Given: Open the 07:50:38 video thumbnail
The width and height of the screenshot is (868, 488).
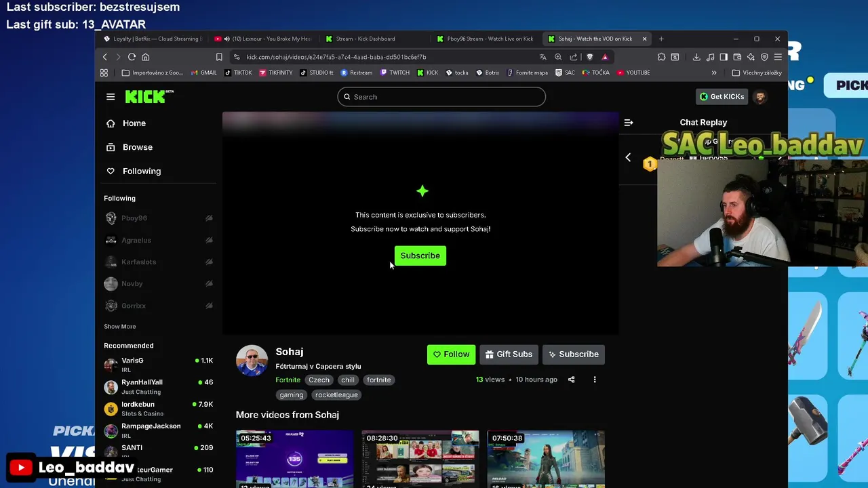Looking at the screenshot, I should [546, 459].
